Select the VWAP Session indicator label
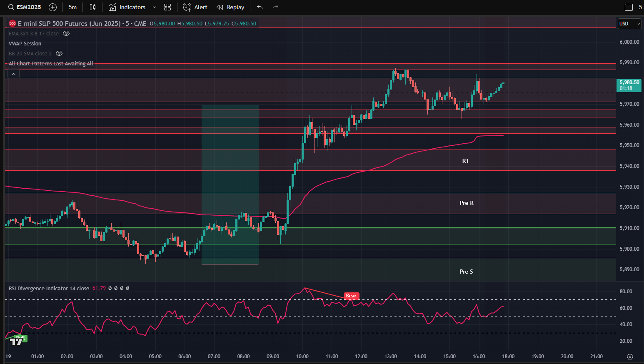Image resolution: width=644 pixels, height=364 pixels. click(25, 43)
